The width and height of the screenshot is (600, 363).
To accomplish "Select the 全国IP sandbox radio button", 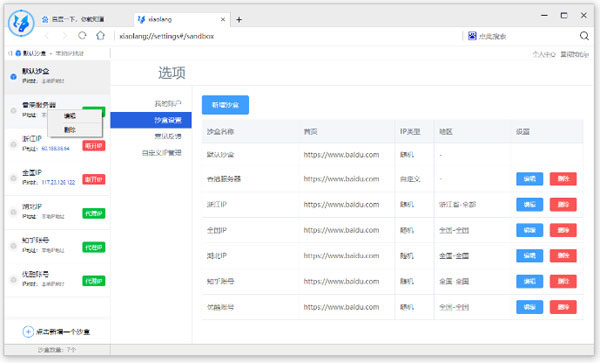I will [13, 178].
